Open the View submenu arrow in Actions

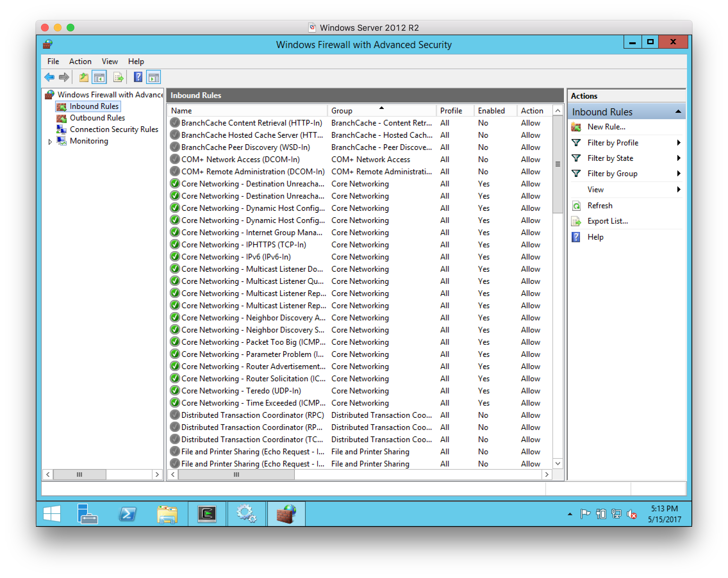(x=679, y=190)
